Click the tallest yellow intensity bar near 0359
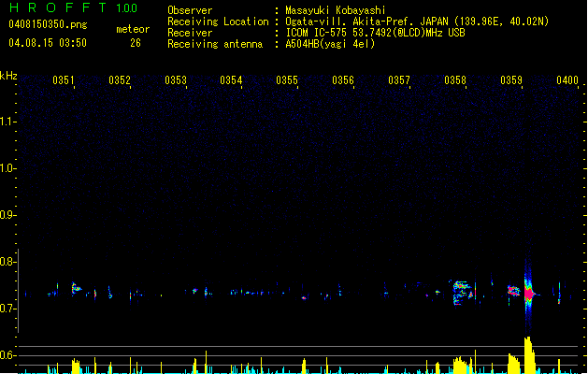The height and width of the screenshot is (374, 588). click(x=529, y=355)
